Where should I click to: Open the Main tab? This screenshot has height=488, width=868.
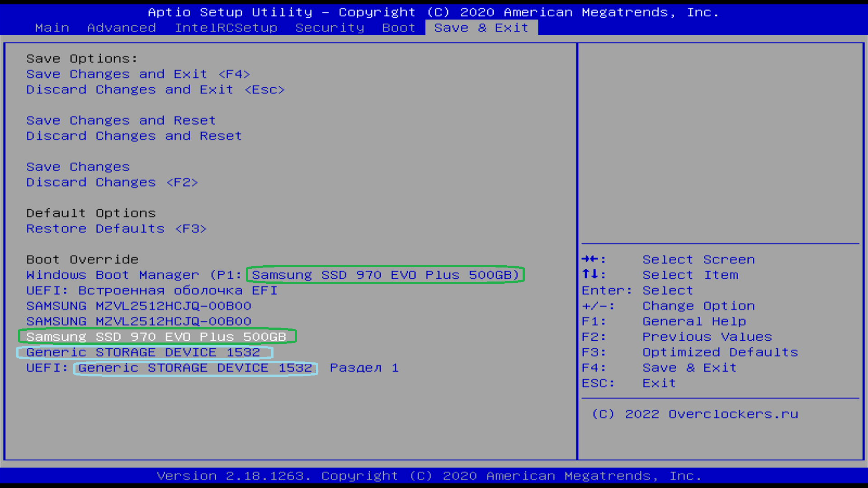[52, 28]
